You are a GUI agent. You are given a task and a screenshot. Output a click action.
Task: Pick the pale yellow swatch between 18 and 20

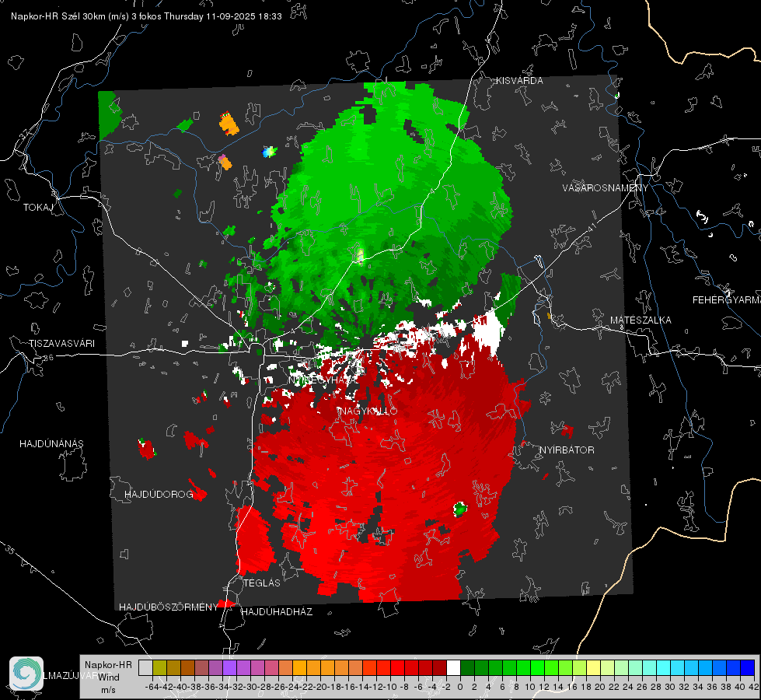tap(593, 667)
